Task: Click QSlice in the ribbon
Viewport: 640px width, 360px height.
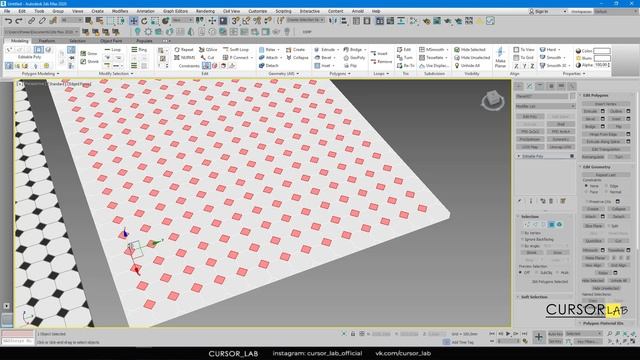Action: 208,49
